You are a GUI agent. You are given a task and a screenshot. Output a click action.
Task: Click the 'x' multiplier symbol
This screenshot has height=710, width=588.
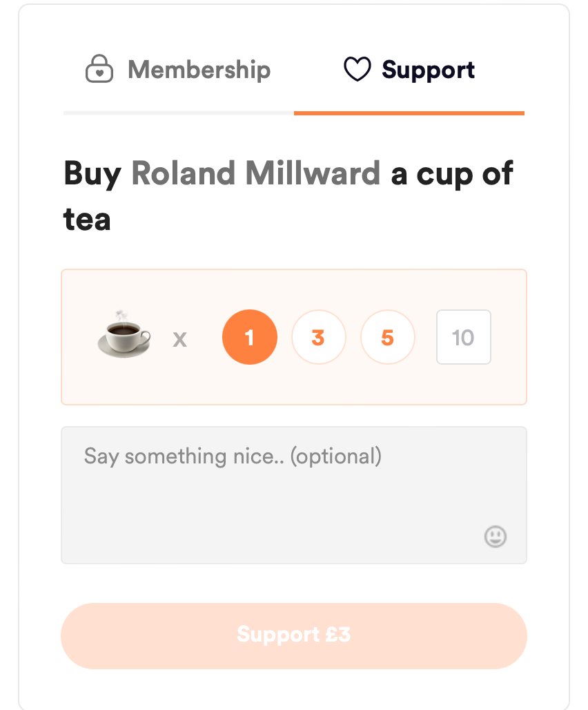point(180,338)
